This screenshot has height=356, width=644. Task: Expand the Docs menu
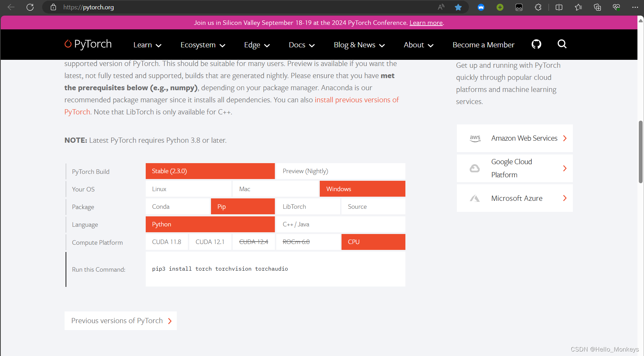pos(302,45)
